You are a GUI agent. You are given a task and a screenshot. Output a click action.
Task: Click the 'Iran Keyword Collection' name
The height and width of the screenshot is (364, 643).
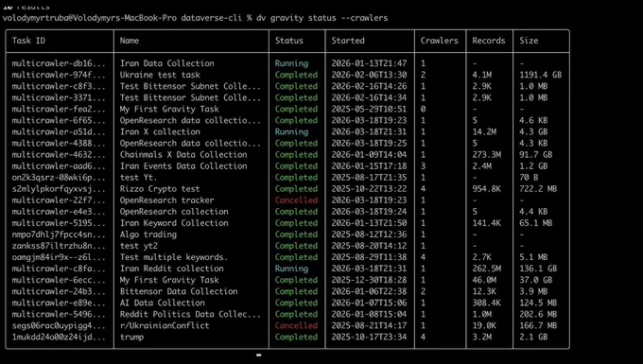[x=174, y=223]
